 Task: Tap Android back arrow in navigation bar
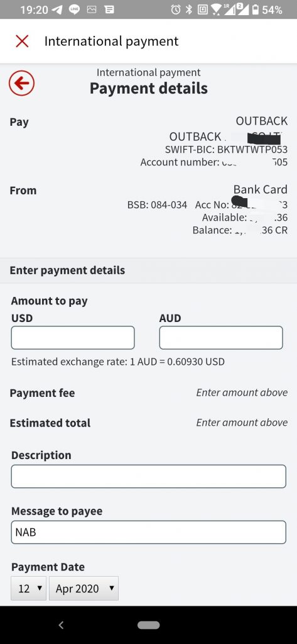[61, 625]
